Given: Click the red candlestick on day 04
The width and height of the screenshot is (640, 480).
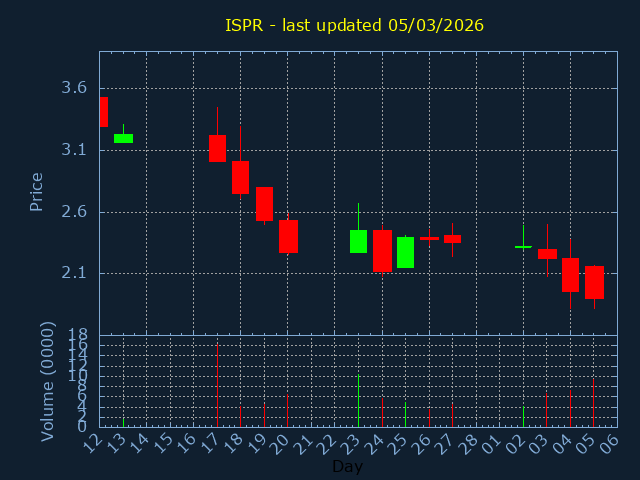Looking at the screenshot, I should pyautogui.click(x=570, y=274).
